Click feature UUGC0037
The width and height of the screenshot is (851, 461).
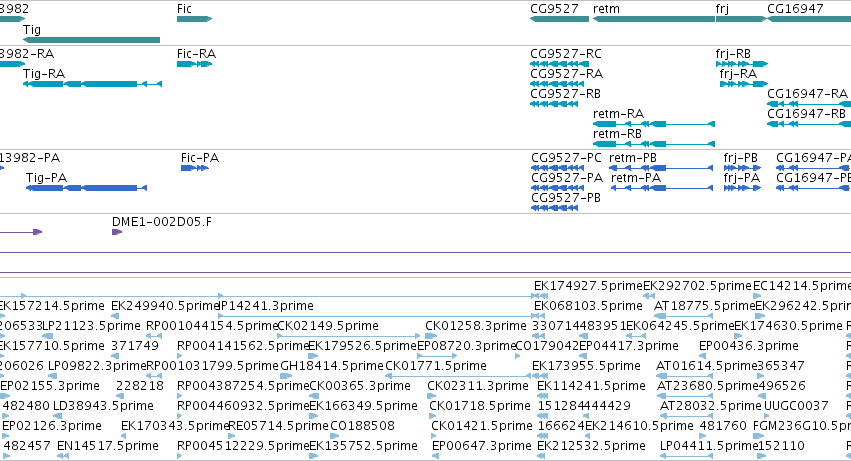796,406
